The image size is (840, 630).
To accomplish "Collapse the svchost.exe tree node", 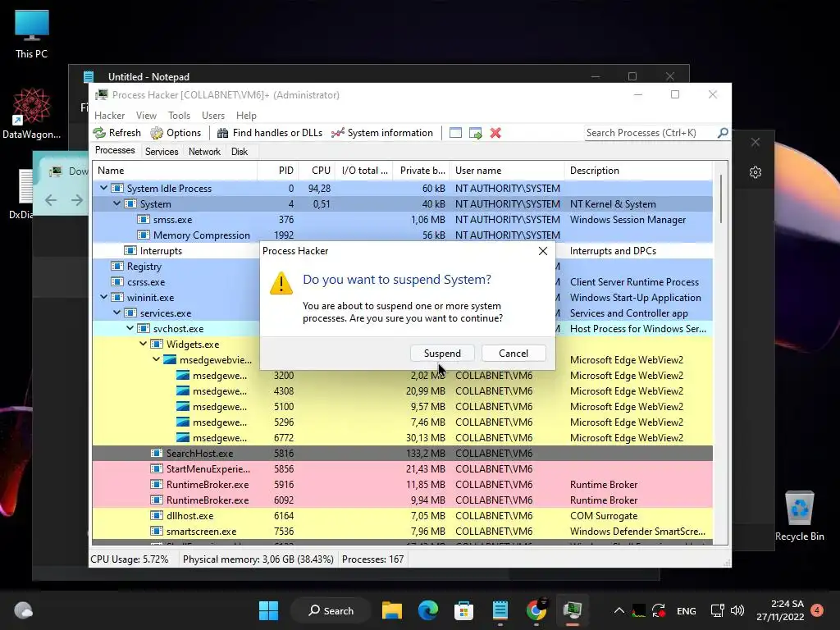I will 130,328.
